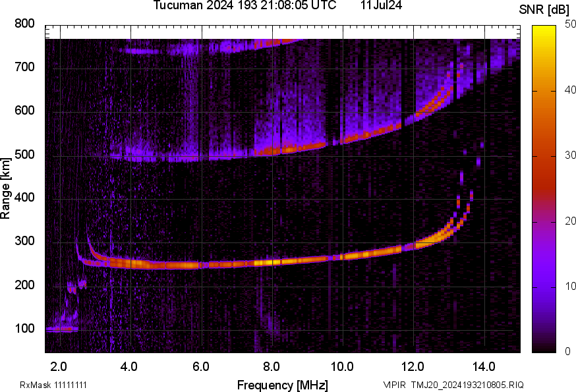Click the 2.0 tick on the frequency axis
The height and width of the screenshot is (392, 576).
(x=59, y=366)
